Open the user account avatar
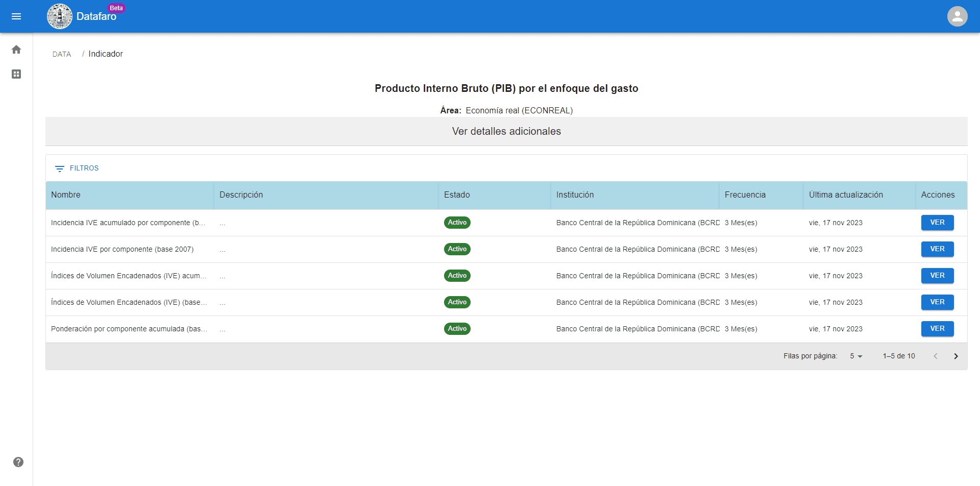 pos(957,16)
